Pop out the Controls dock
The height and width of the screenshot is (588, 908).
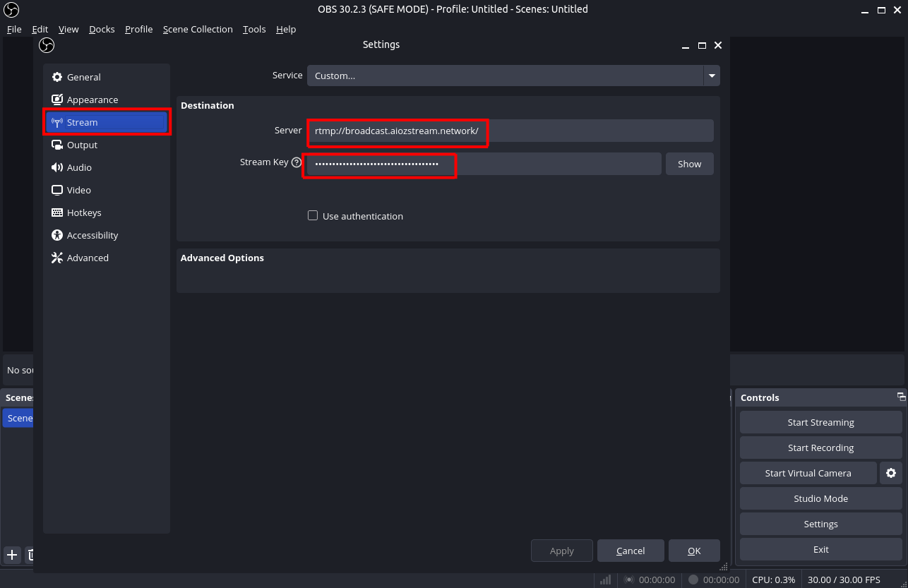point(900,397)
